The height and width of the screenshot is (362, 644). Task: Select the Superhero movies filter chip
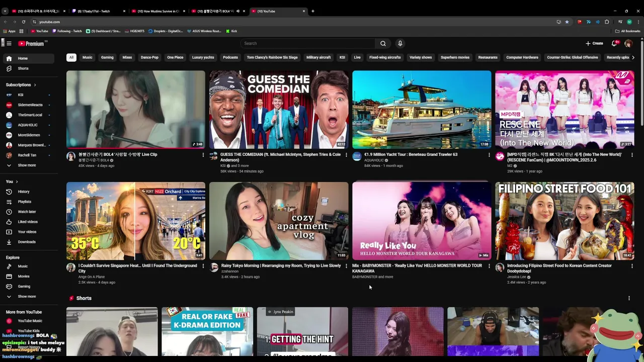455,57
